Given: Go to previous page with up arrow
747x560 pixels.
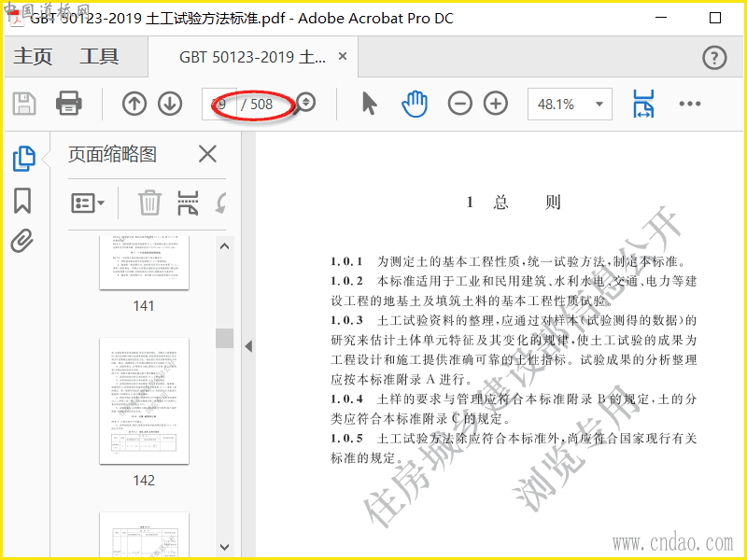Looking at the screenshot, I should [x=134, y=104].
